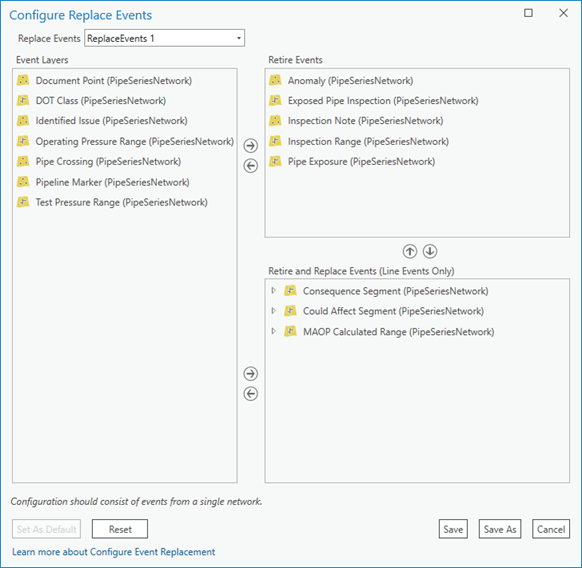Viewport: 582px width, 568px height.
Task: Select the Test Pressure Range layer
Action: 121,202
